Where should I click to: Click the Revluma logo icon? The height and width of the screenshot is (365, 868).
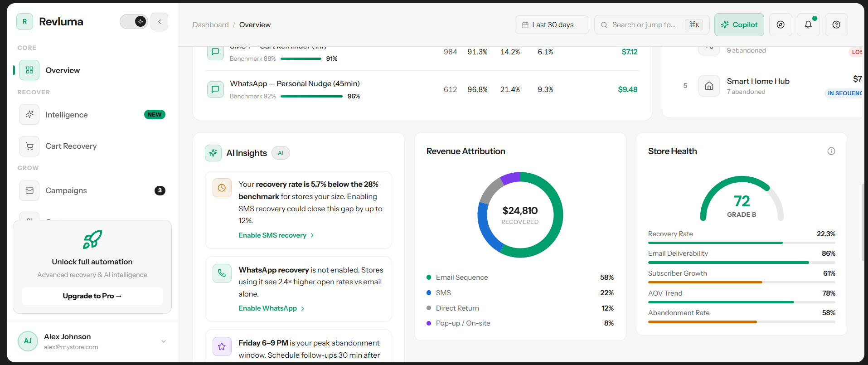[24, 21]
